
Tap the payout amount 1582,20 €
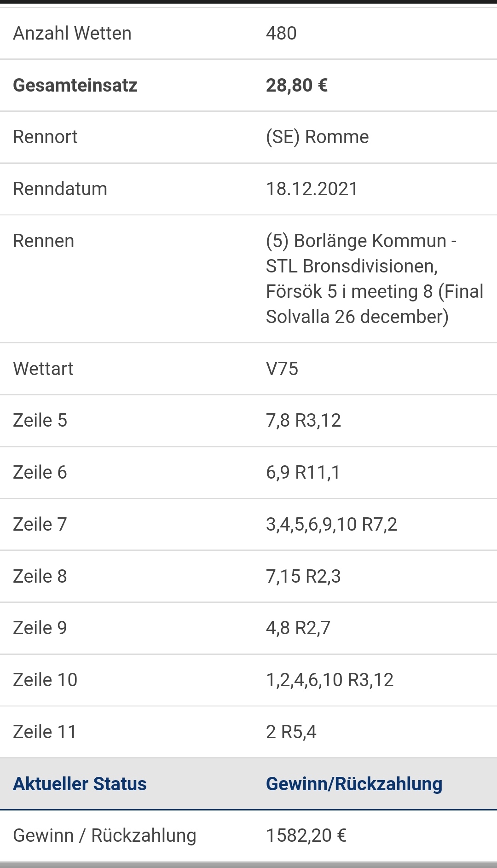click(x=306, y=836)
